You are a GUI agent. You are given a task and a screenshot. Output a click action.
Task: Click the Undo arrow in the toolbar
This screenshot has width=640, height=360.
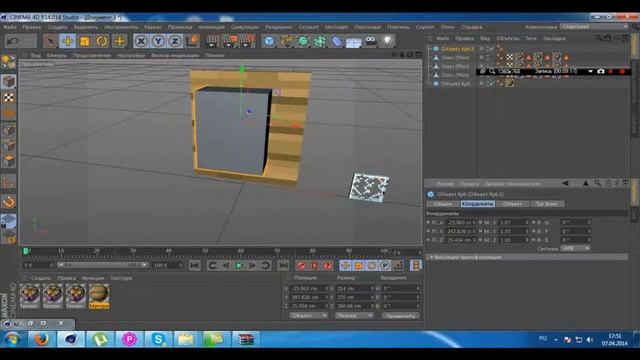[x=13, y=41]
